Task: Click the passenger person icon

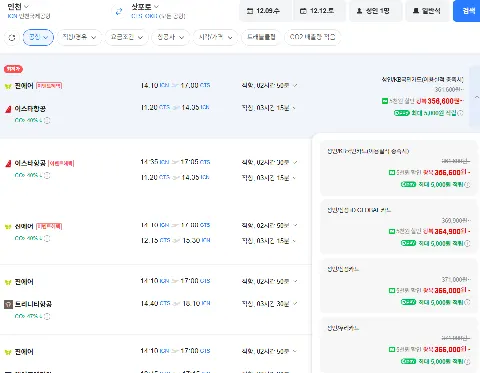Action: pos(359,11)
